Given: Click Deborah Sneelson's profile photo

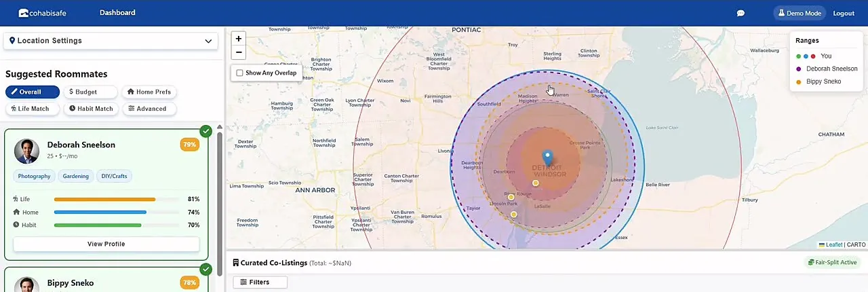Looking at the screenshot, I should pos(26,151).
